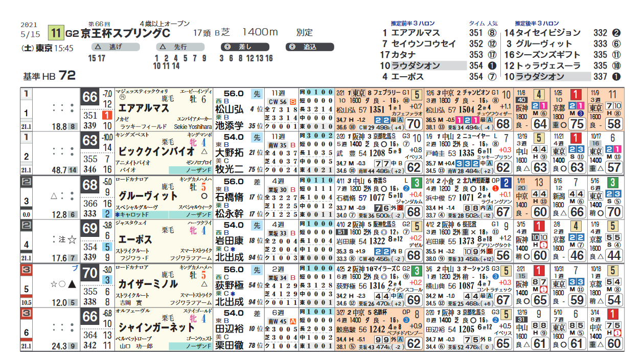The image size is (644, 352).
Task: Click trainer name 牧光二
Action: 229,169
